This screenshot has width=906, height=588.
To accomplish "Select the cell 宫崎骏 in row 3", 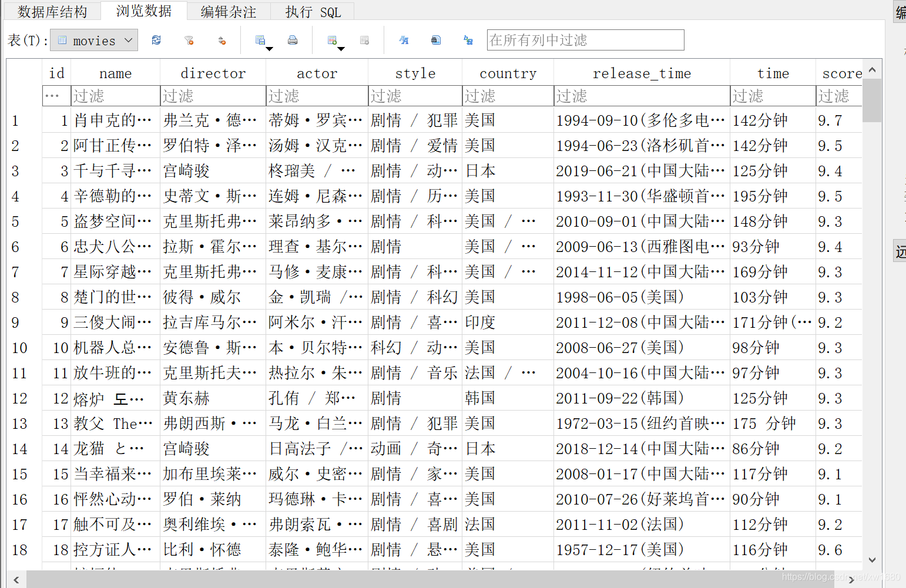I will [213, 171].
